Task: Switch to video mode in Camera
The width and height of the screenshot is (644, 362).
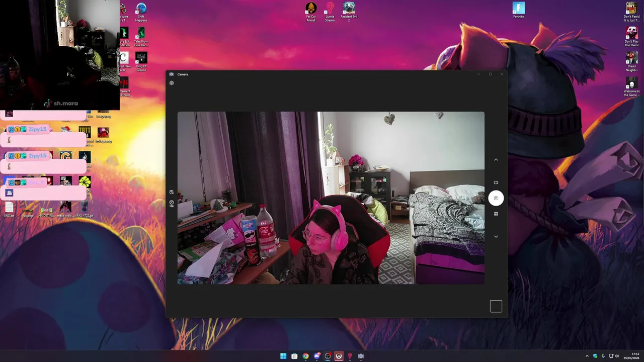Action: (496, 183)
